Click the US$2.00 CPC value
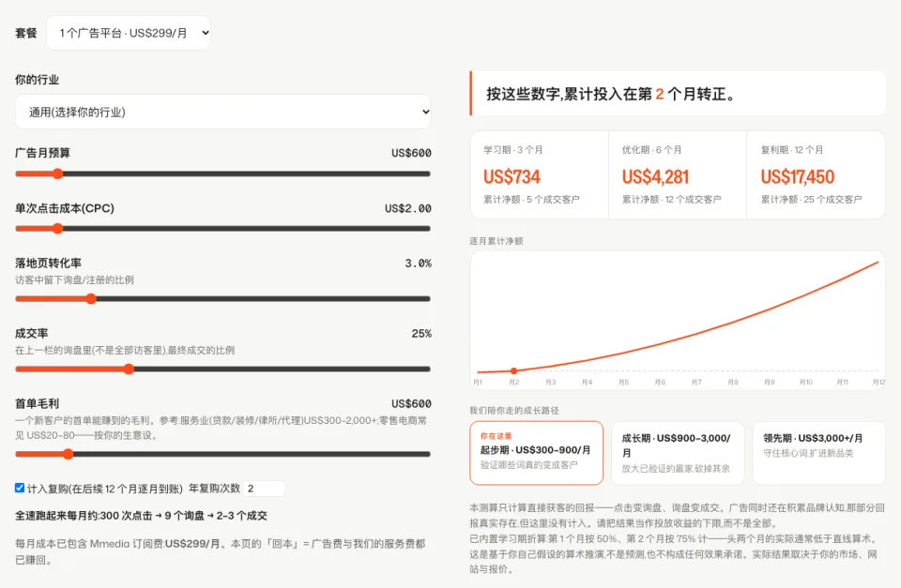The height and width of the screenshot is (588, 901). pos(408,208)
